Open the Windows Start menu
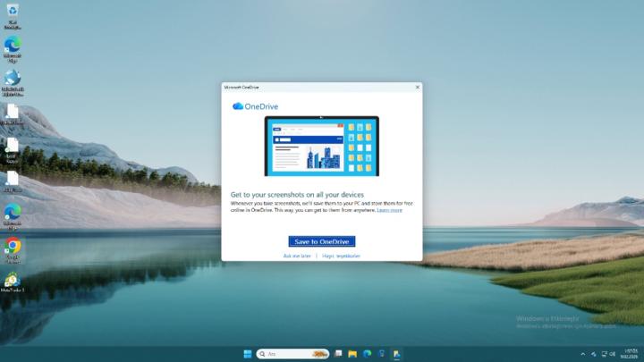 pos(247,354)
